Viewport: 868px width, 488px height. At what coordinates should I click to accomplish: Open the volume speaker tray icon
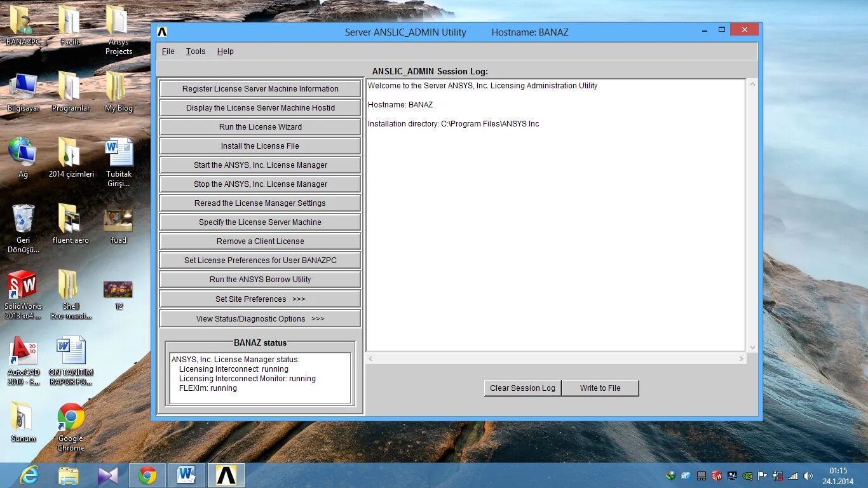pyautogui.click(x=808, y=475)
